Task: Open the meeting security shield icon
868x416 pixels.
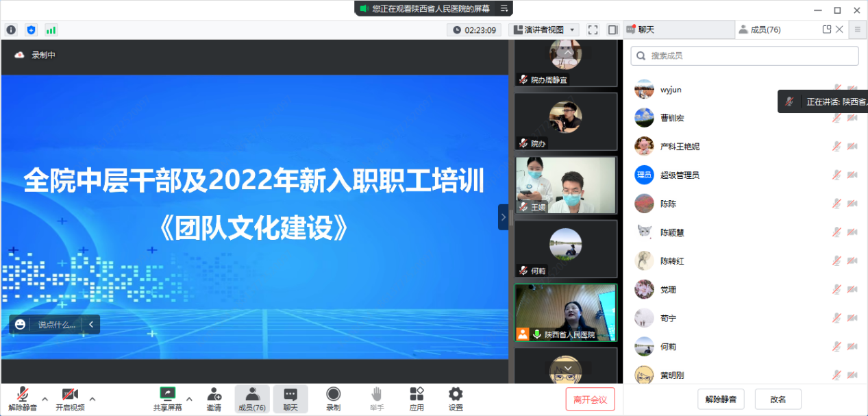Action: [30, 30]
